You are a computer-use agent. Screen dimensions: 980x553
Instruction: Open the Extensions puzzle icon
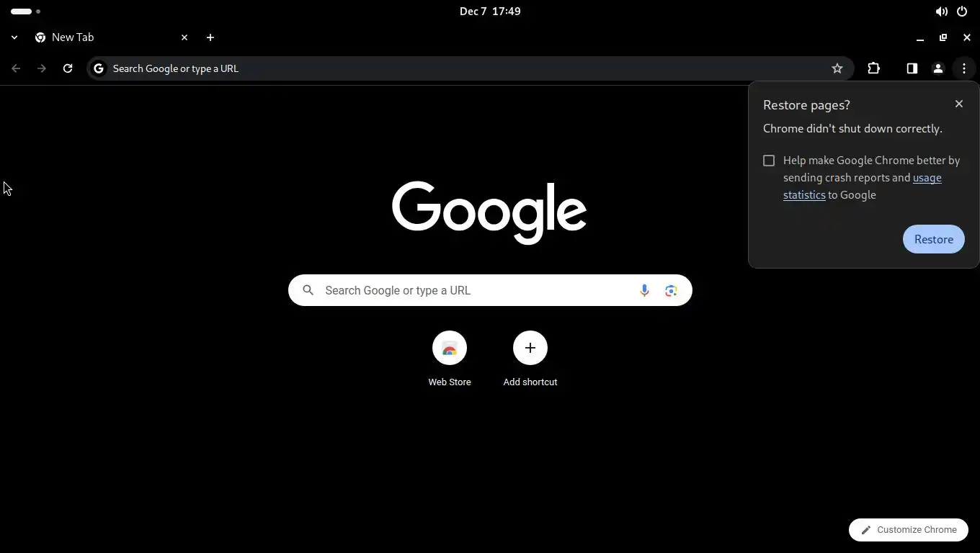(x=873, y=68)
